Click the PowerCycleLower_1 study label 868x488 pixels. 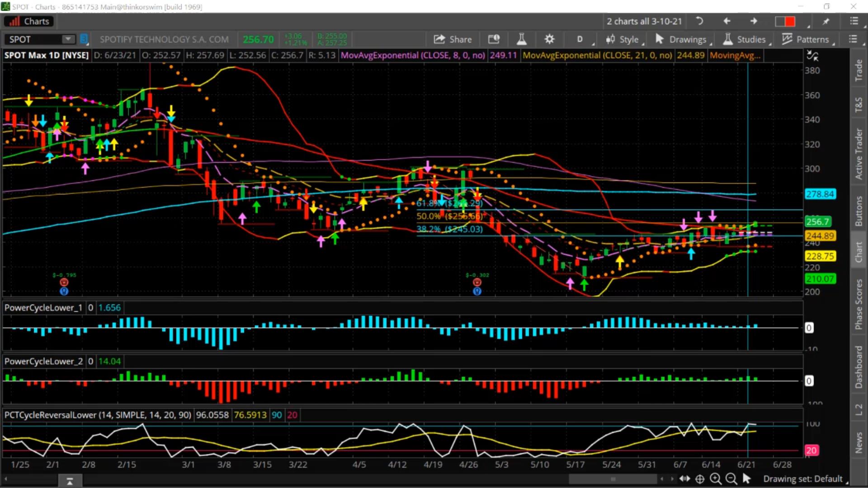[43, 308]
